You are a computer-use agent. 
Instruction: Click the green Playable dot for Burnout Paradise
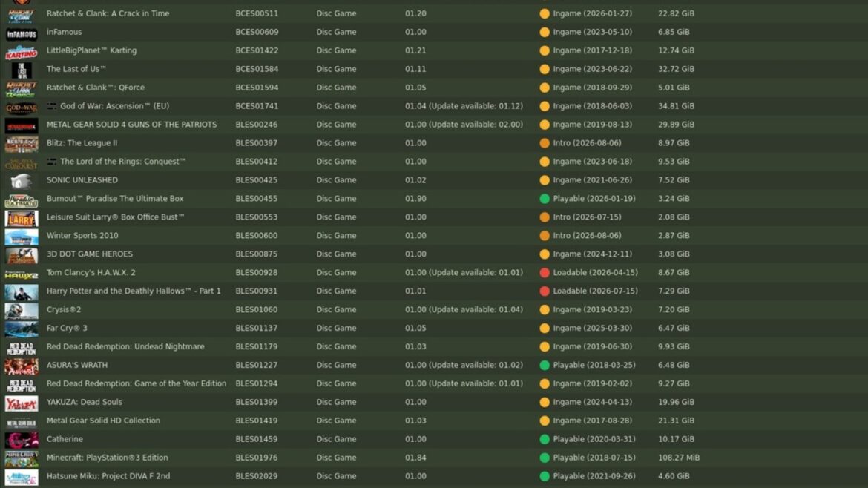point(545,199)
